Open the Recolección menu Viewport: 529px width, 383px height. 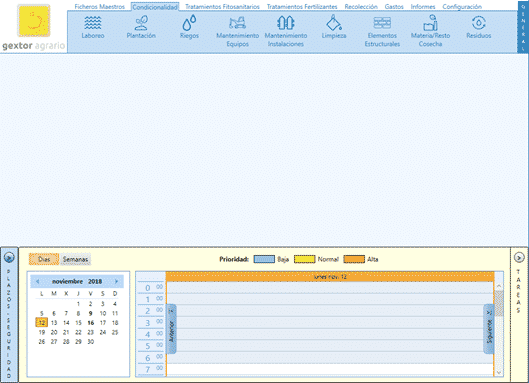(x=361, y=6)
